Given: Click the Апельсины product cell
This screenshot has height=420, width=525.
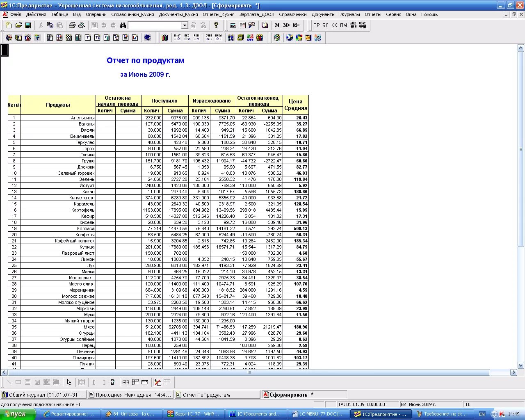Looking at the screenshot, I should [x=58, y=118].
